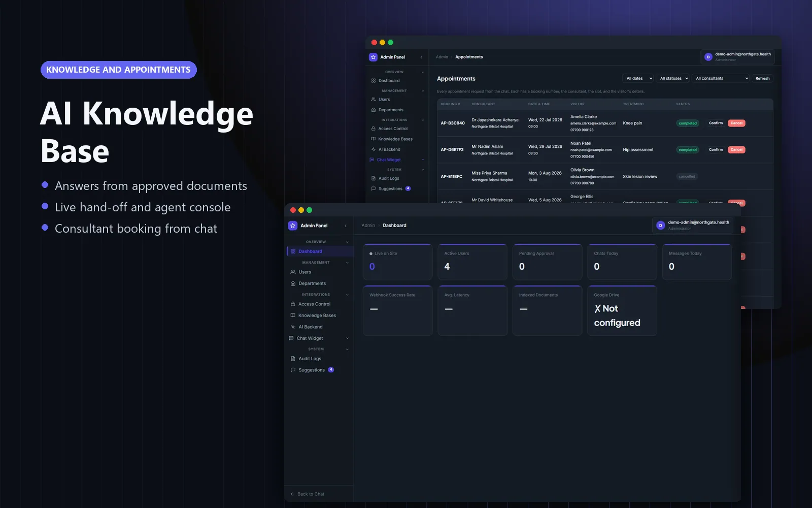Viewport: 812px width, 508px height.
Task: Open the Messages Today stat card
Action: click(x=697, y=262)
